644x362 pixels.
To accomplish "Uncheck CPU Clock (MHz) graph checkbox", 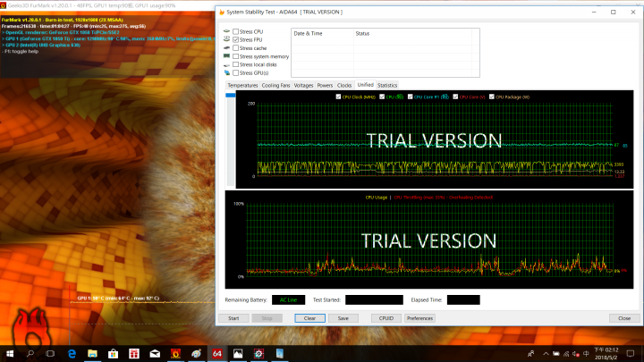I will pyautogui.click(x=338, y=97).
